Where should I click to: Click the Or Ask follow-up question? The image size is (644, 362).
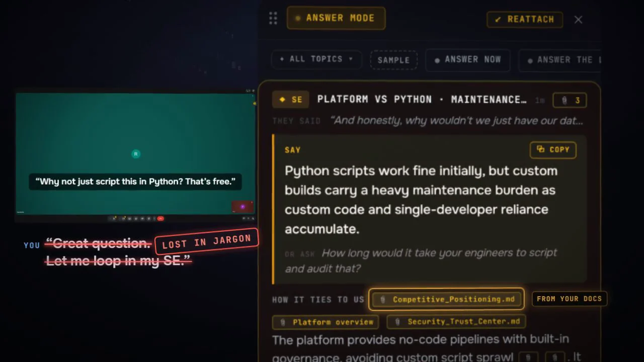[x=421, y=260]
